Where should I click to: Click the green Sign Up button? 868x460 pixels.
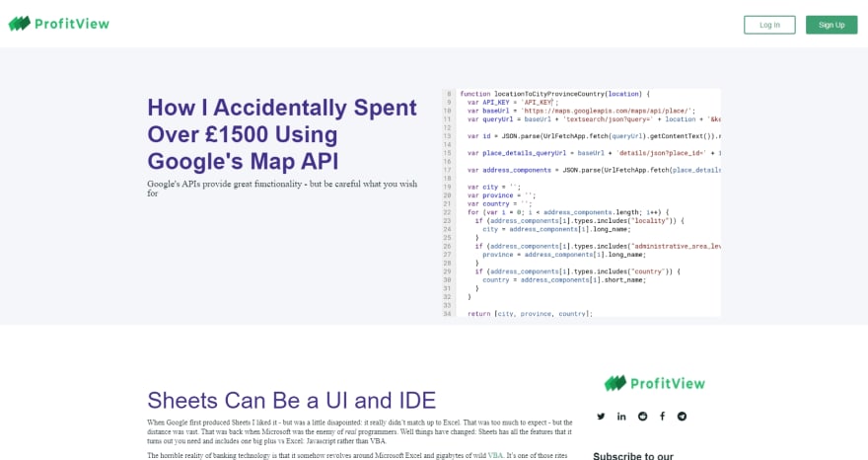(x=832, y=25)
